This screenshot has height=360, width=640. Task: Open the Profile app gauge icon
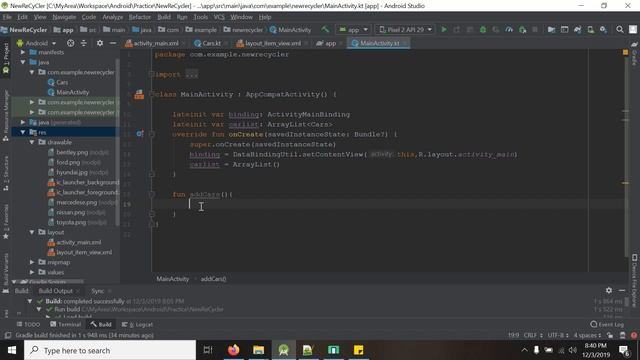509,29
